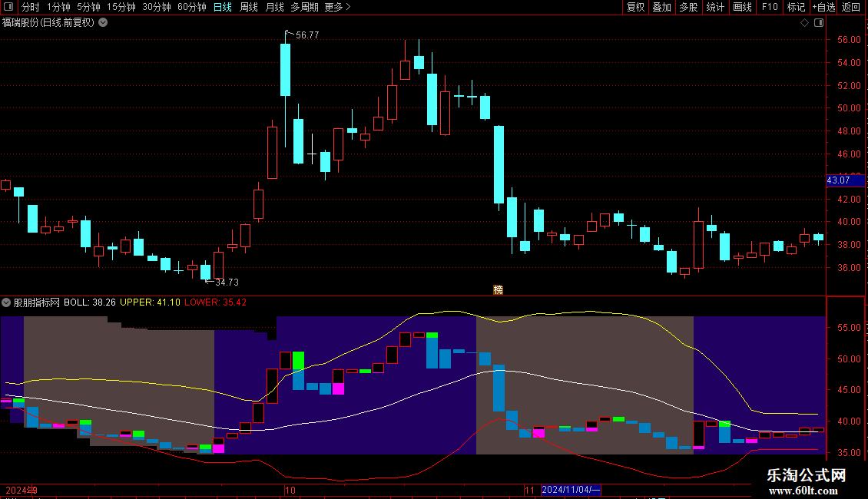Screen dimensions: 868x499
Task: Select the 15分钟 period
Action: 121,7
